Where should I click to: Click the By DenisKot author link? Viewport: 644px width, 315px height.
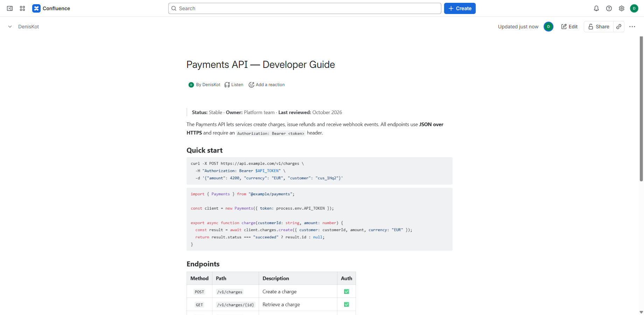click(x=208, y=85)
